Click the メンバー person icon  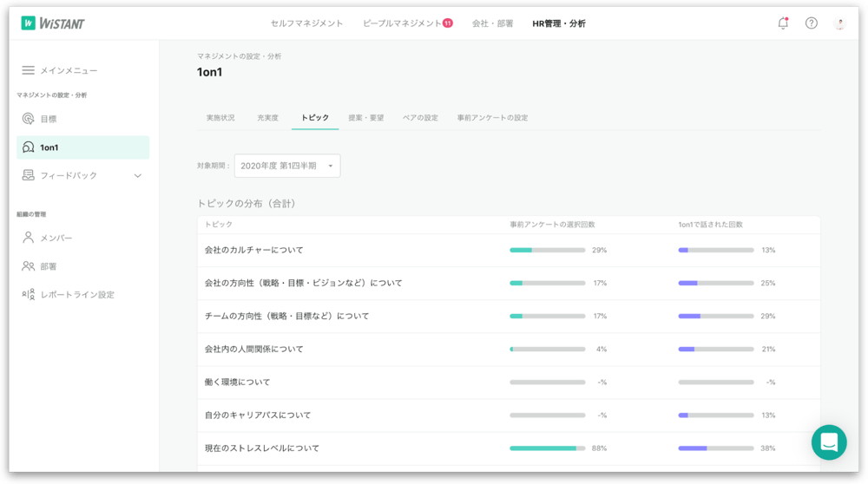29,238
